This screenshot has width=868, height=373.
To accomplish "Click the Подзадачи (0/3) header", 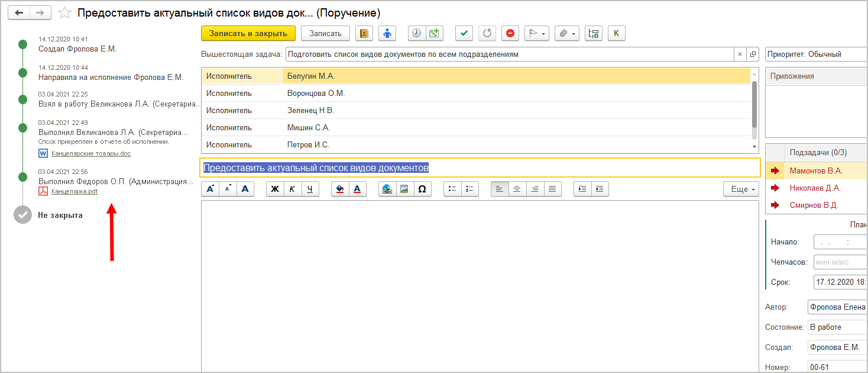I will pyautogui.click(x=825, y=153).
